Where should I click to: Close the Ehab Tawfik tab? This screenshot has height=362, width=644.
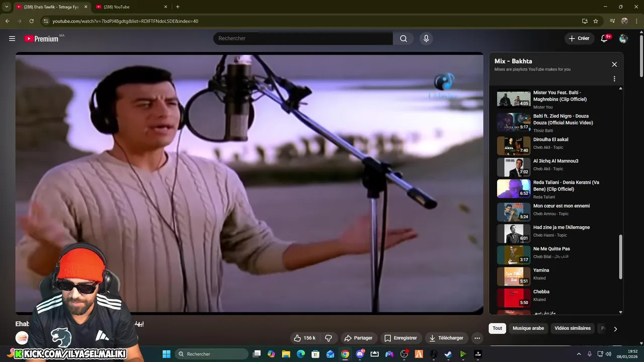pyautogui.click(x=86, y=7)
